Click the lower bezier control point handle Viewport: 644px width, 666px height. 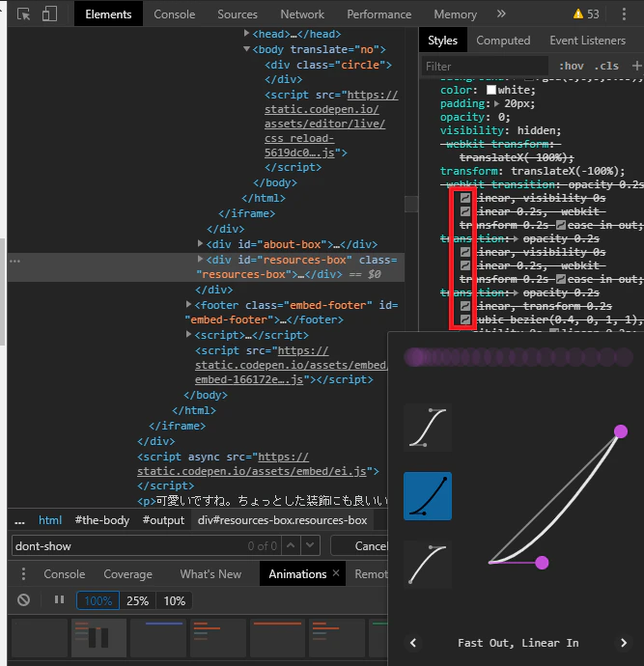click(x=542, y=563)
